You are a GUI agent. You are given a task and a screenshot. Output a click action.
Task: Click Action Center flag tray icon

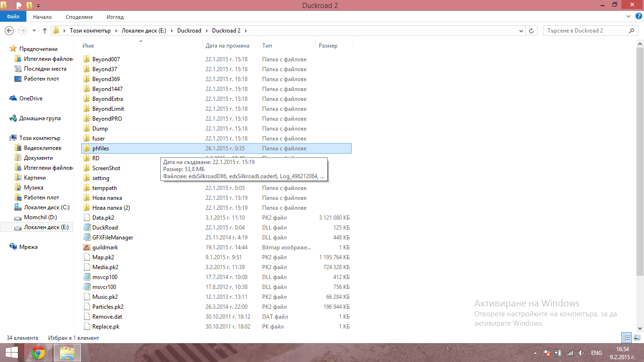point(547,353)
